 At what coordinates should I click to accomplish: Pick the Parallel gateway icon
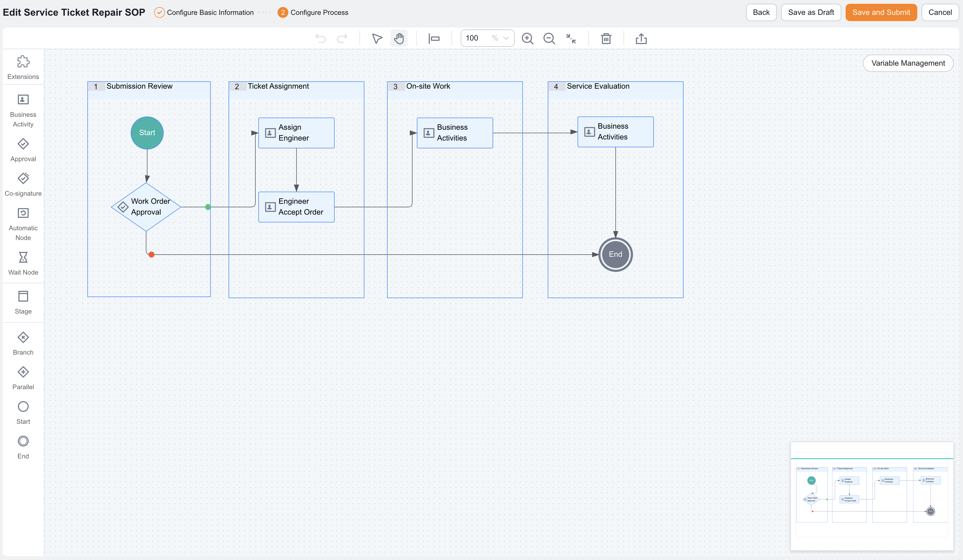click(23, 372)
